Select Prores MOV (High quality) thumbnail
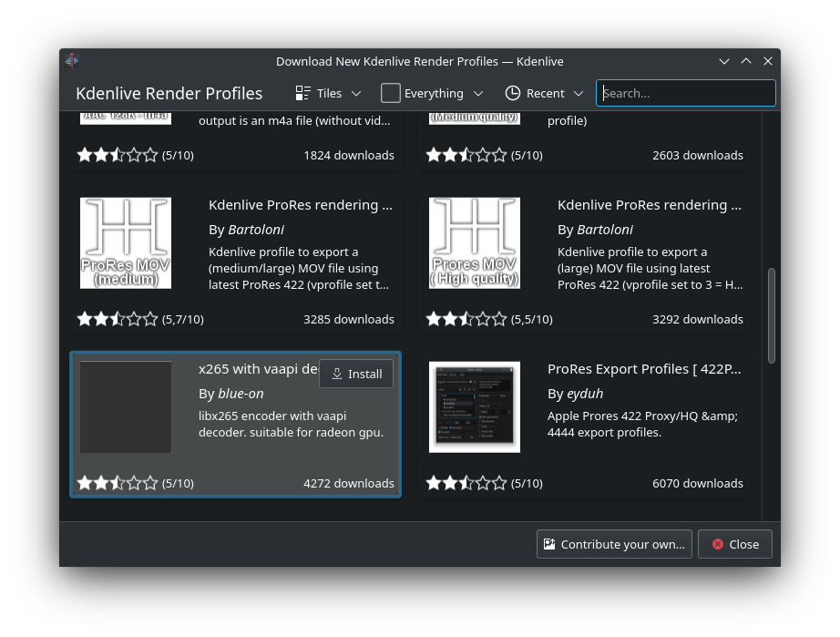Screen dimensions: 840x637 click(x=475, y=243)
